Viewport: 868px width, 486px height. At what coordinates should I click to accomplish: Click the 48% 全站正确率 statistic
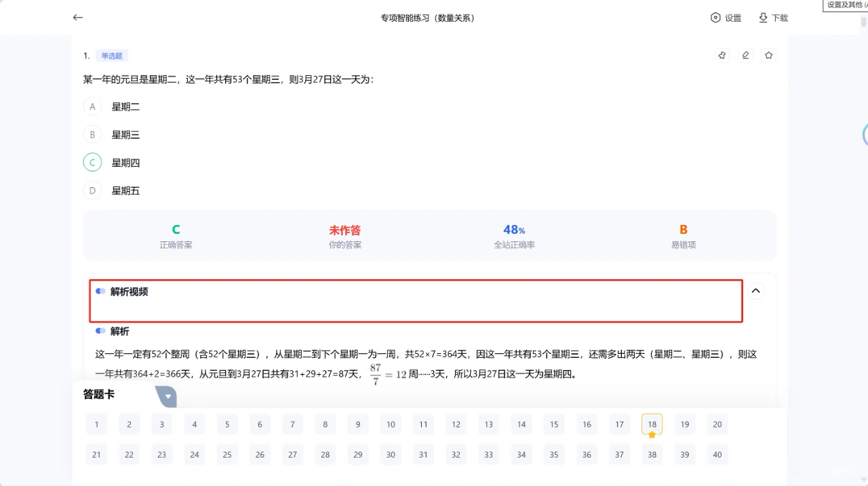(514, 235)
